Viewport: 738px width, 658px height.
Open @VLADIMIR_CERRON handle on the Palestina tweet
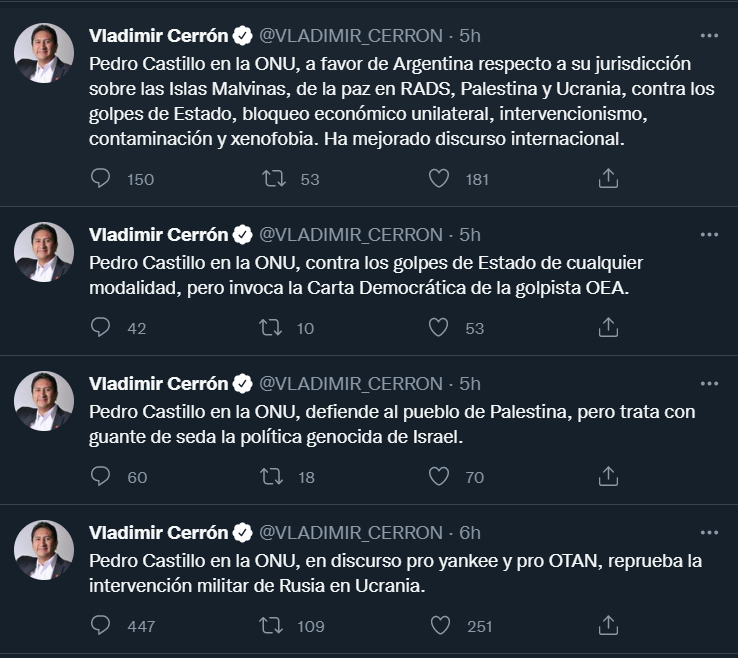pos(351,384)
